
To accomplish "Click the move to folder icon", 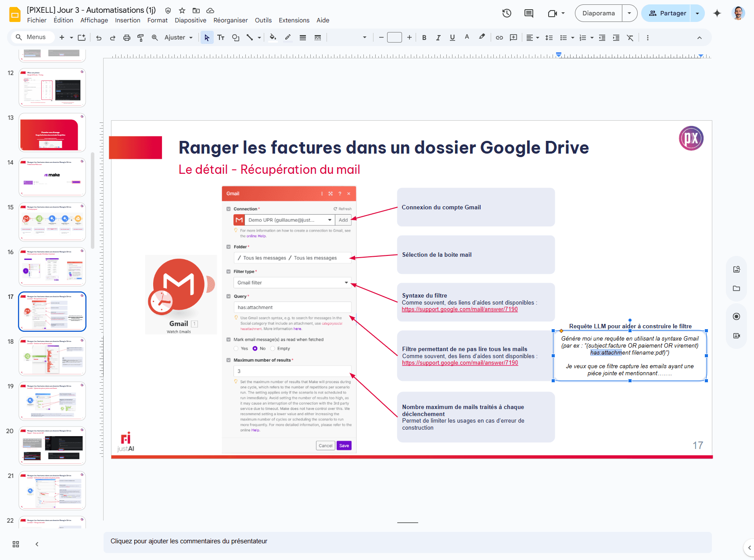I will [x=196, y=11].
